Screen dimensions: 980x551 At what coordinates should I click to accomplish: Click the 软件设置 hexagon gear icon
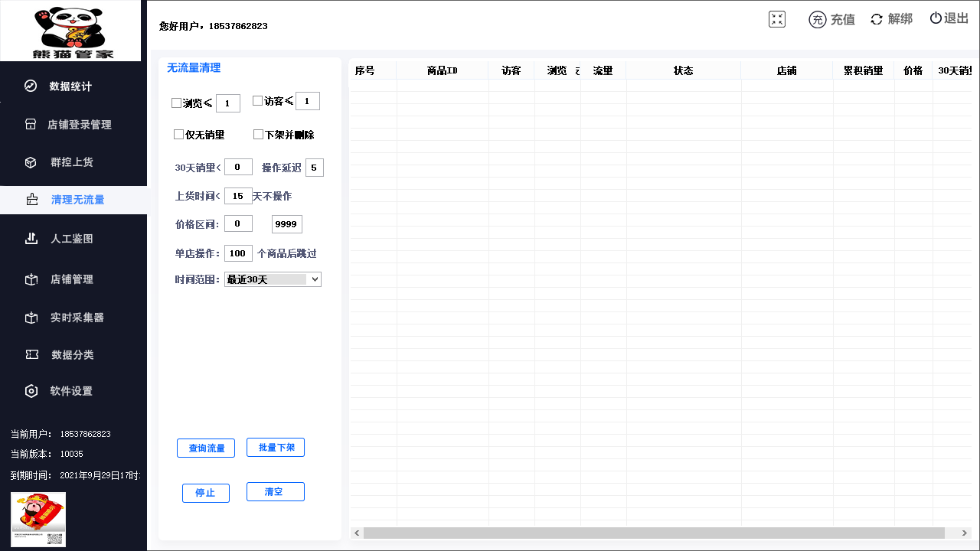31,391
